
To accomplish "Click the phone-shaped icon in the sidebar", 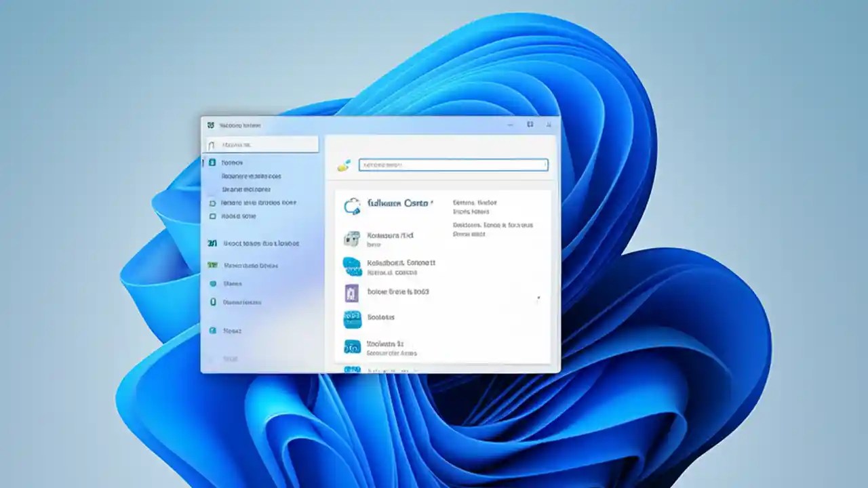I will (x=211, y=302).
